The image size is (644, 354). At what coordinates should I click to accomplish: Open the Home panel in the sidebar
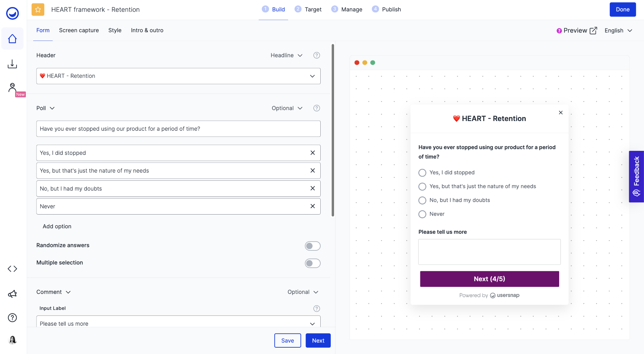tap(12, 39)
